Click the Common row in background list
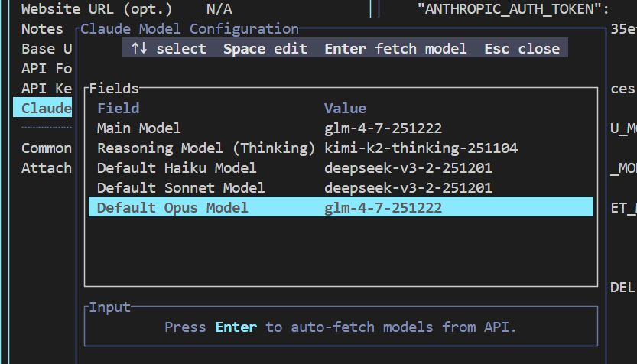The image size is (637, 364). (x=47, y=148)
